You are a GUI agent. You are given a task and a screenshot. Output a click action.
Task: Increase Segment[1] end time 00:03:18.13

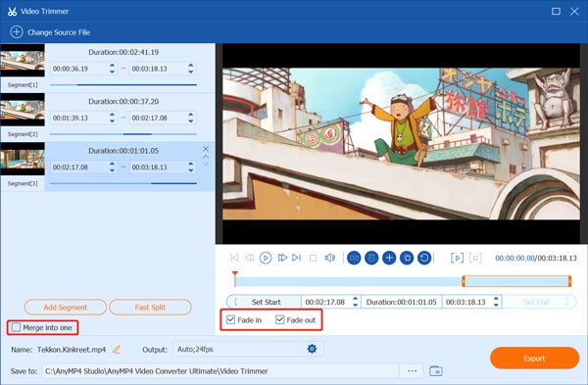(191, 66)
